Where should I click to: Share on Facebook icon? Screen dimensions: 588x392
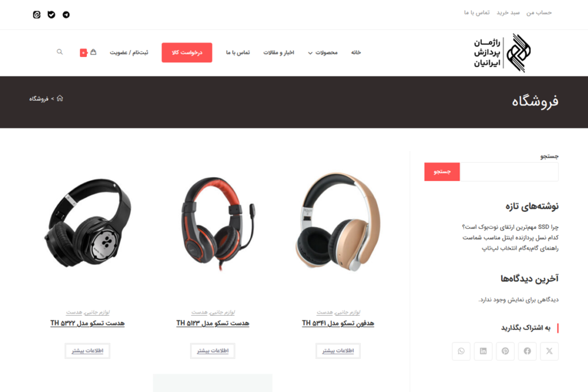click(x=527, y=351)
